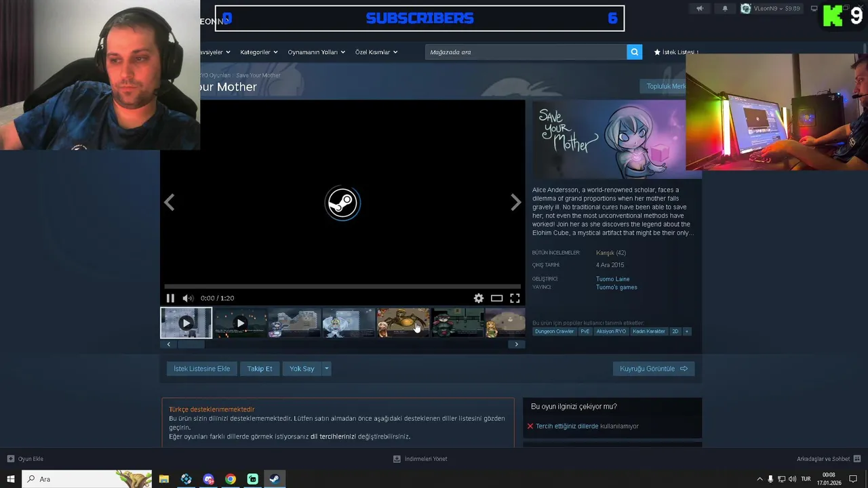Select the first trailer thumbnail
The width and height of the screenshot is (868, 488).
tap(186, 323)
